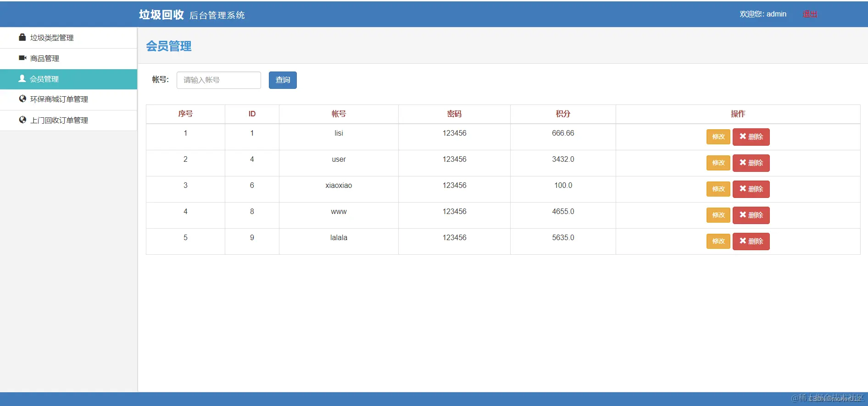Delete the lalala member row
Image resolution: width=868 pixels, height=406 pixels.
tap(751, 241)
